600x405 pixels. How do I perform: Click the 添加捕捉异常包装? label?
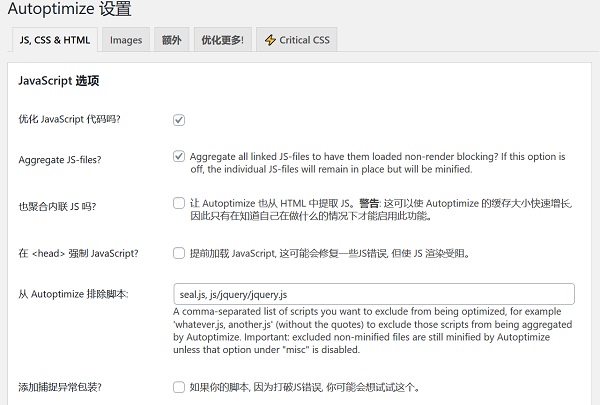60,387
